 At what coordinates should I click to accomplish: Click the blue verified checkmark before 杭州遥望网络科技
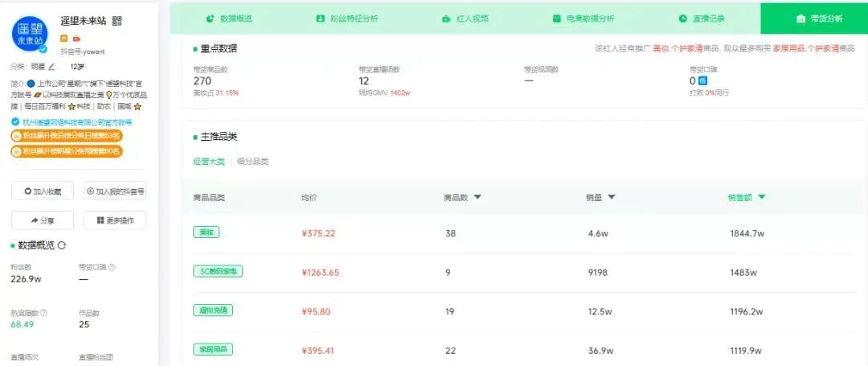(x=15, y=121)
